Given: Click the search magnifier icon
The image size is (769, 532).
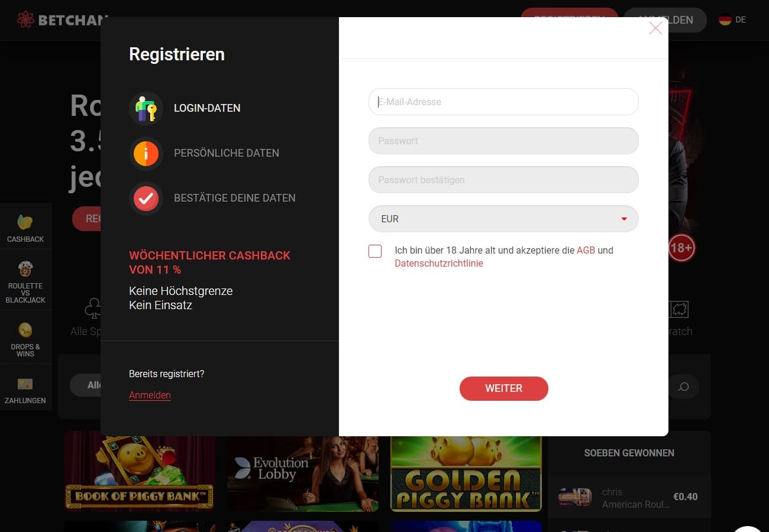Looking at the screenshot, I should 684,387.
